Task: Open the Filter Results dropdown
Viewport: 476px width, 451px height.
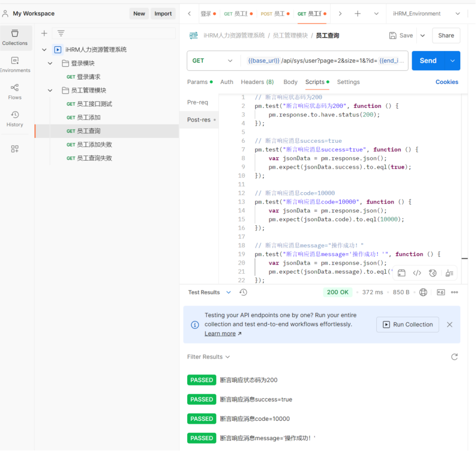Action: (208, 357)
